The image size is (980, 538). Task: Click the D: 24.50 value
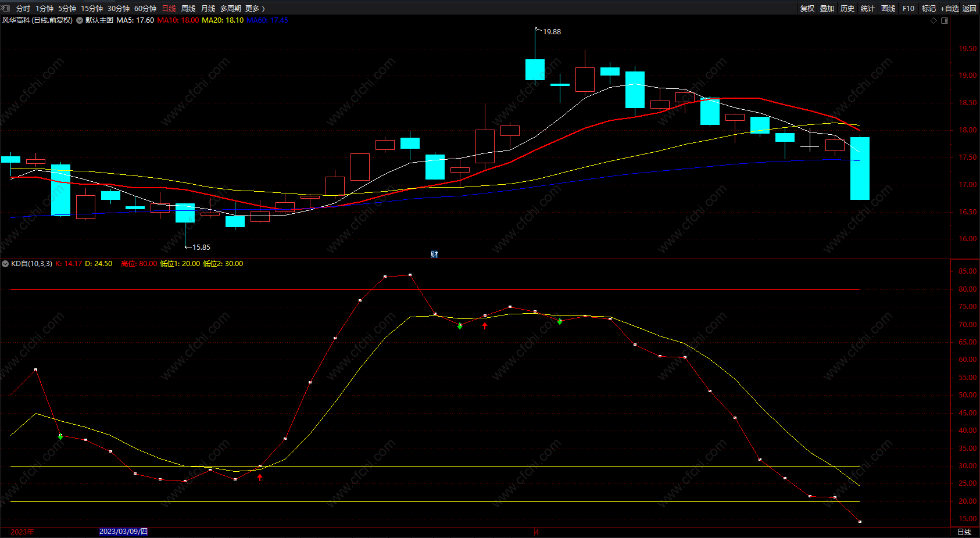(99, 264)
